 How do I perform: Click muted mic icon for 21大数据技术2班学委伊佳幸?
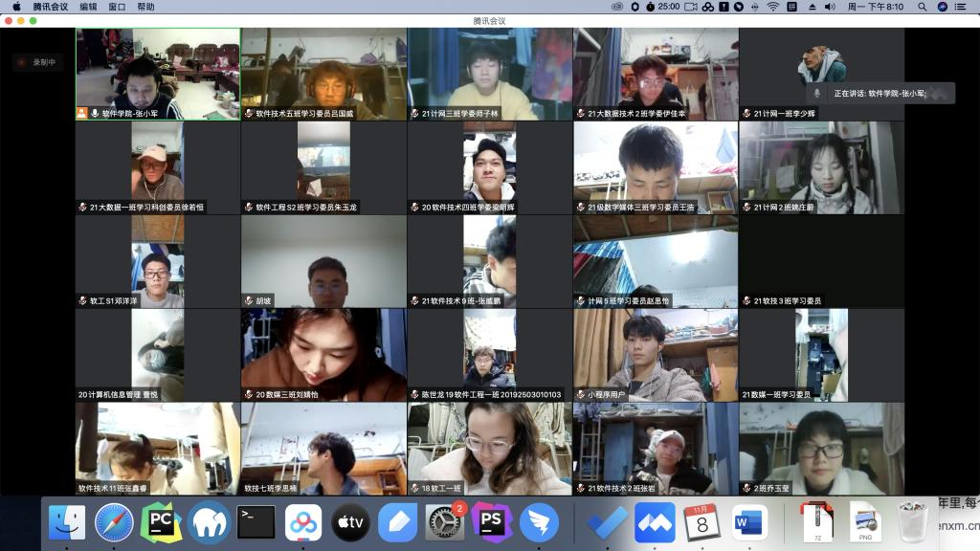(581, 113)
